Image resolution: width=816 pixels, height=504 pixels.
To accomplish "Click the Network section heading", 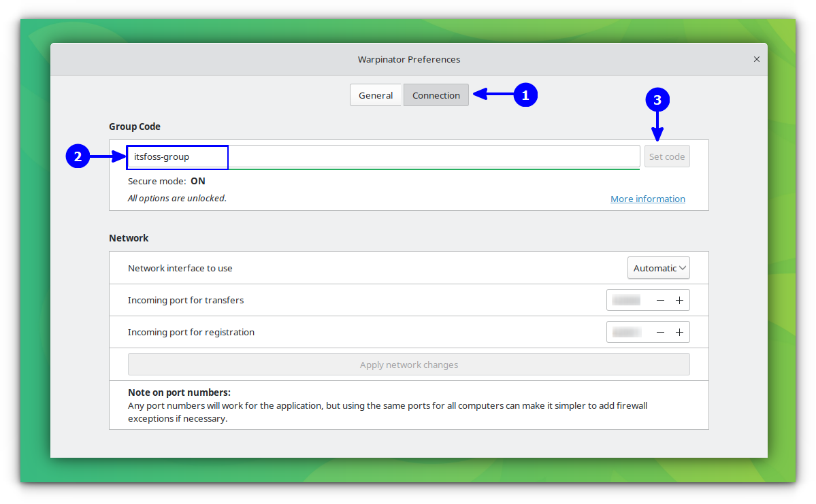I will click(x=129, y=237).
